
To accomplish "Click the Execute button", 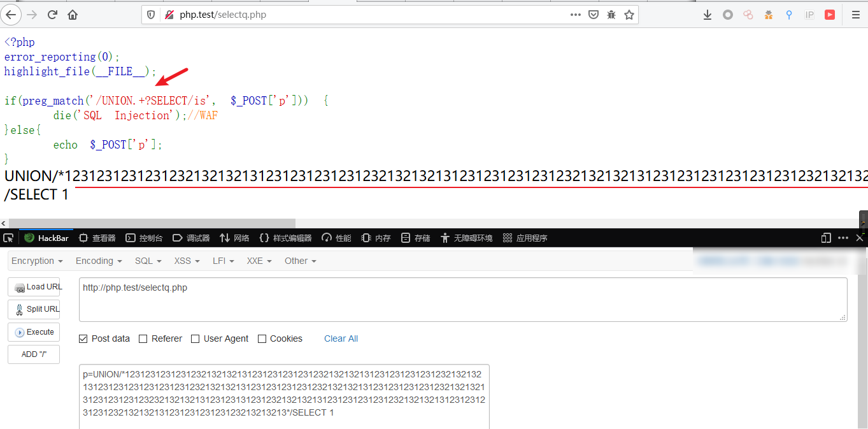I will point(34,332).
